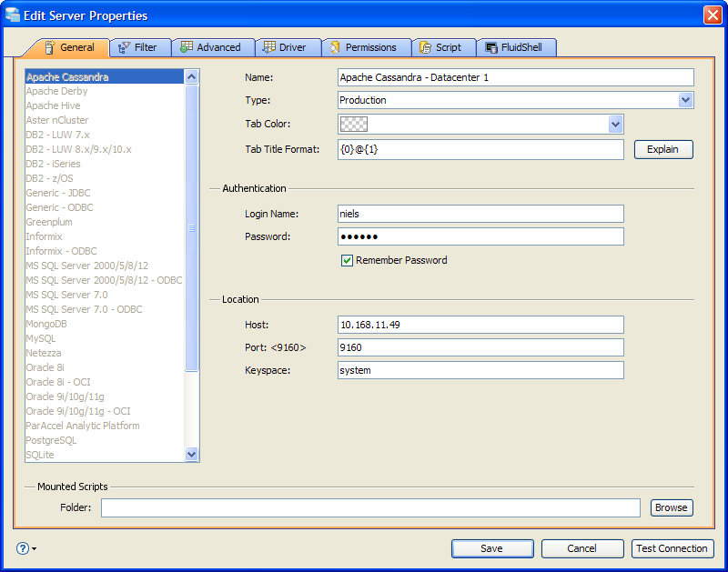
Task: Select Apache Derby in server list
Action: tap(105, 91)
